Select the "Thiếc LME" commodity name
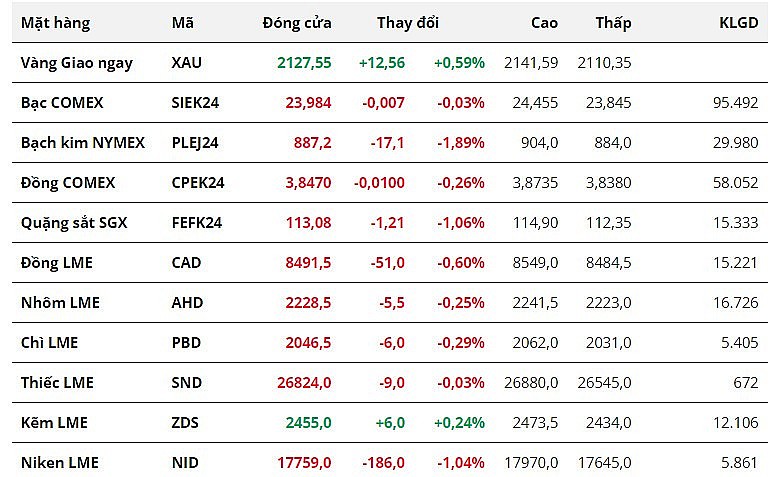Viewport: 779px width, 477px height. point(58,382)
